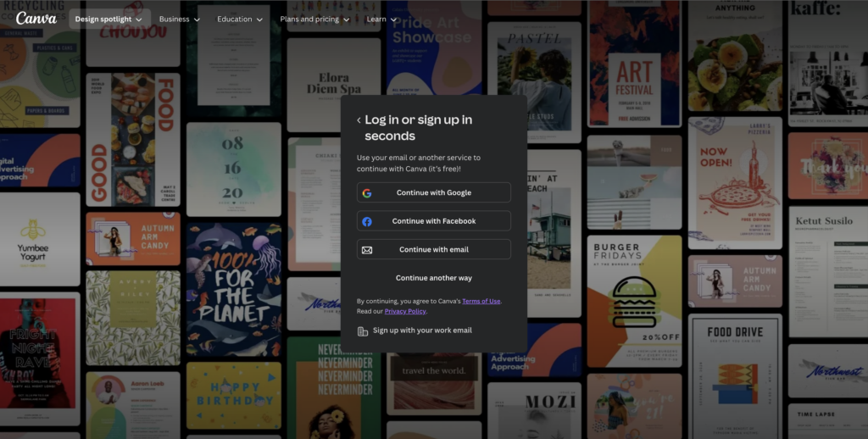The image size is (868, 439).
Task: Go back using the dialog's left chevron
Action: (x=359, y=120)
